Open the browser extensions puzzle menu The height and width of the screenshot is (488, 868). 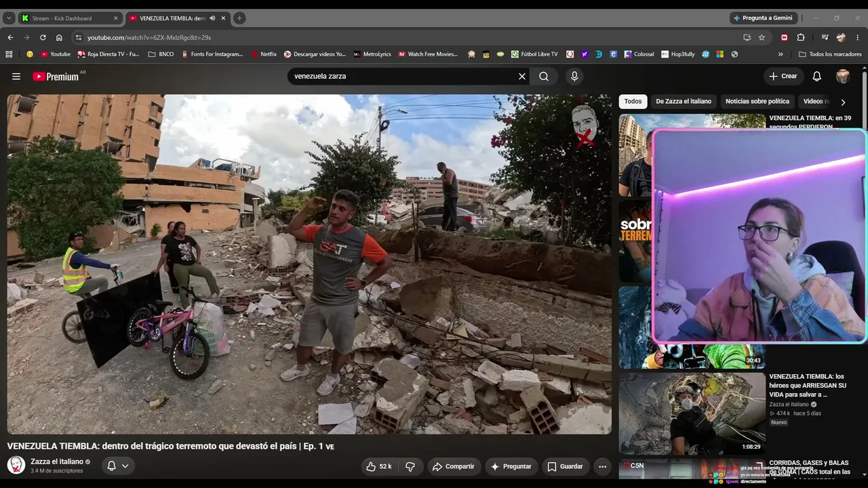click(801, 37)
